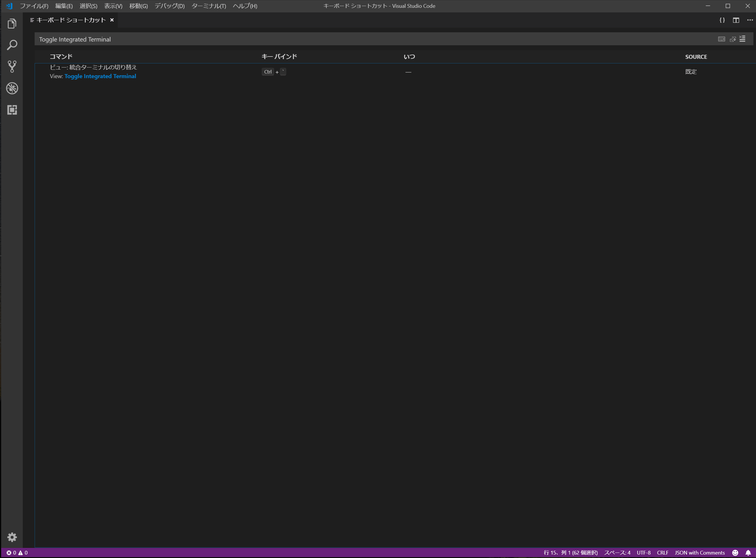756x558 pixels.
Task: Open the Debug view
Action: (x=12, y=88)
